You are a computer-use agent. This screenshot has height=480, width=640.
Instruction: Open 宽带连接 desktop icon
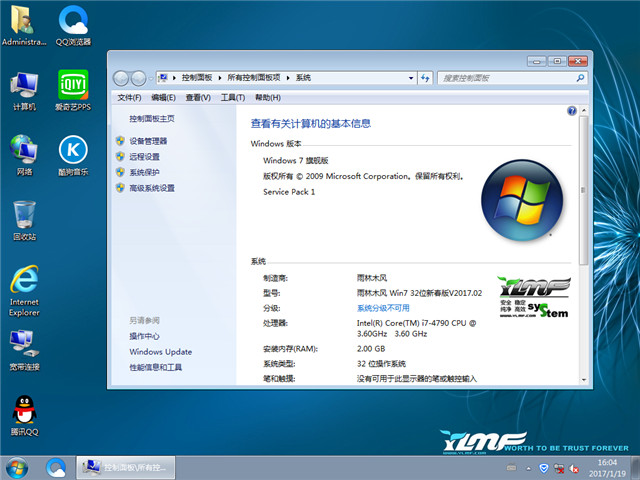pos(24,350)
